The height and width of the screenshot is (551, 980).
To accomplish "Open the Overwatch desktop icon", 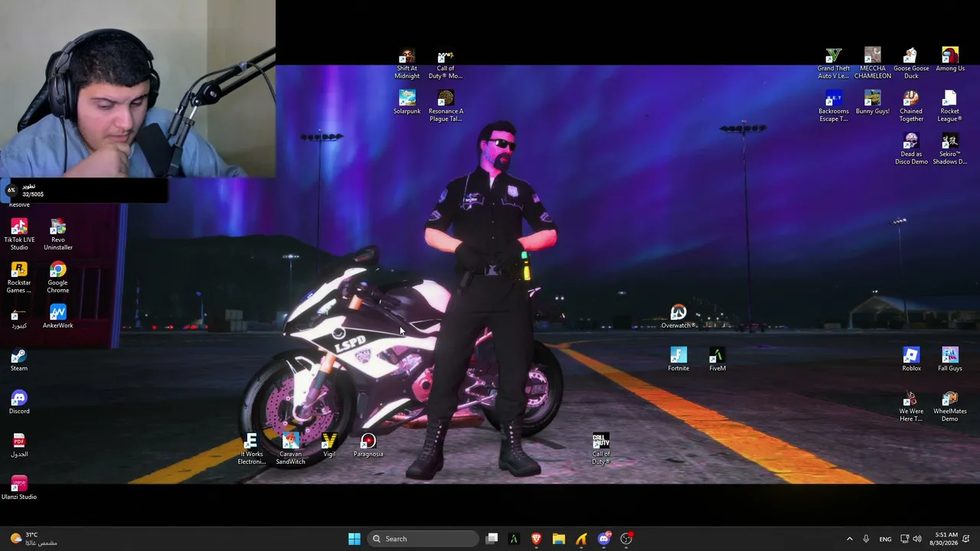I will click(x=678, y=318).
